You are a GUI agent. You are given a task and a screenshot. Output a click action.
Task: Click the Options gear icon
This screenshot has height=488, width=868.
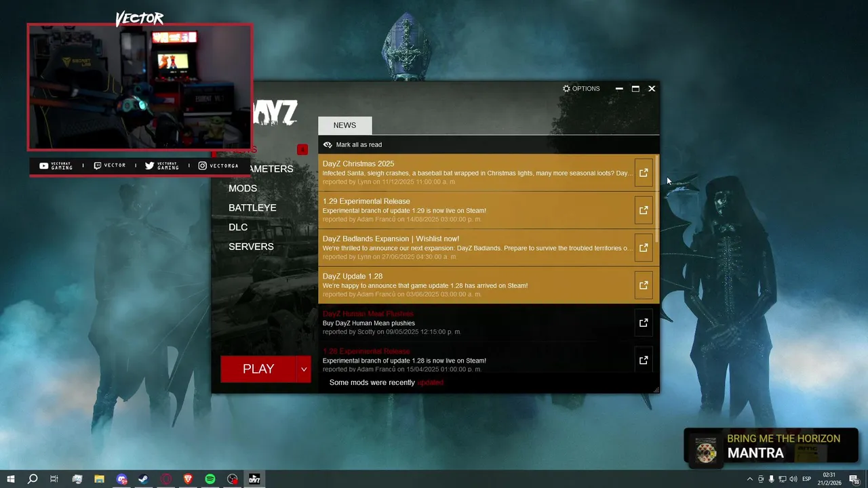tap(566, 89)
